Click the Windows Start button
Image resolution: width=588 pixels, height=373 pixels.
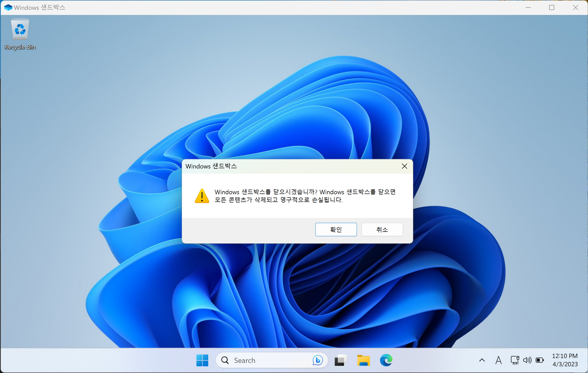pyautogui.click(x=202, y=360)
